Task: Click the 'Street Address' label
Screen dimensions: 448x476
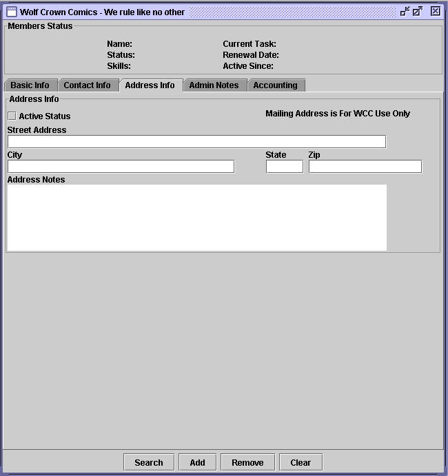Action: coord(37,130)
